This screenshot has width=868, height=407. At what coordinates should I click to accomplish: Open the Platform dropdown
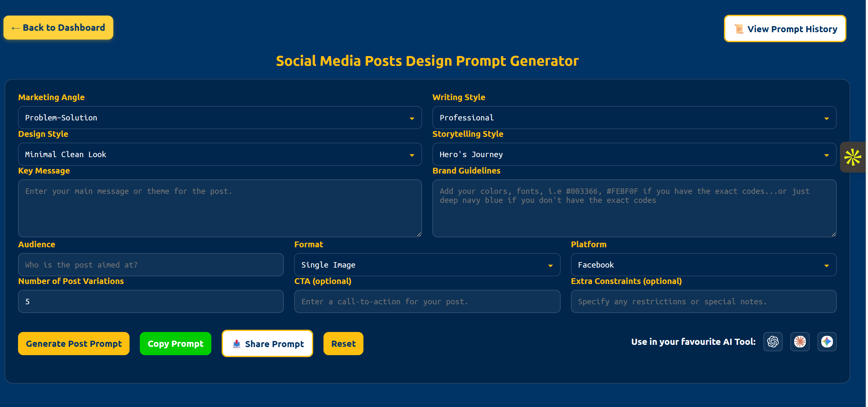(x=703, y=265)
